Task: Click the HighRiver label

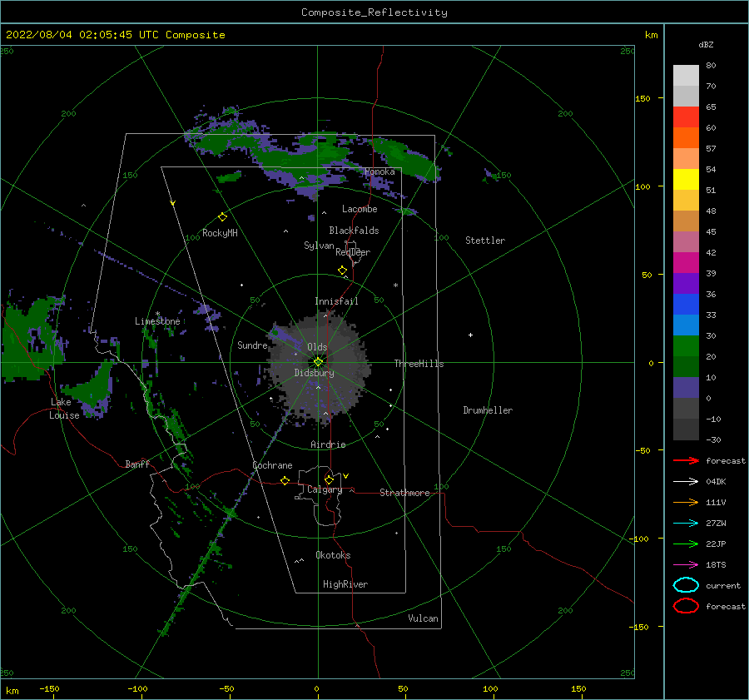Action: 345,584
